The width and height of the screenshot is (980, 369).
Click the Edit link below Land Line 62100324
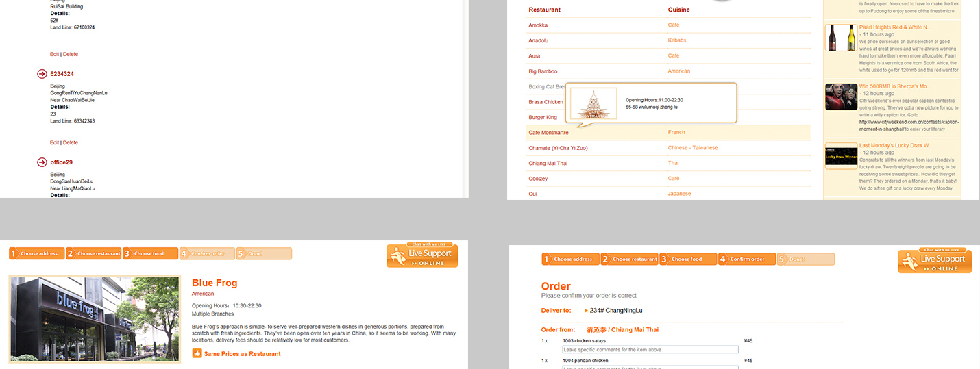[x=54, y=54]
